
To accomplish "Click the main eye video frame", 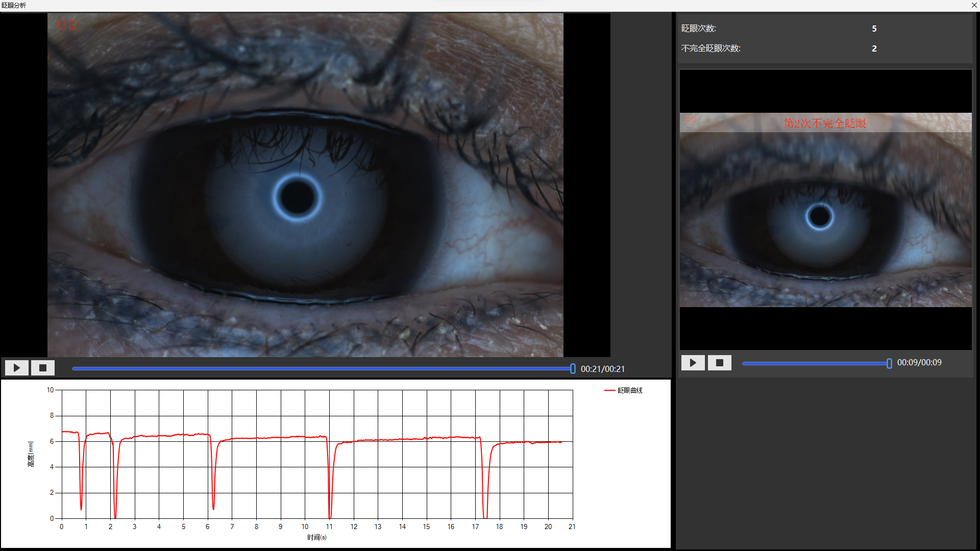I will coord(305,185).
